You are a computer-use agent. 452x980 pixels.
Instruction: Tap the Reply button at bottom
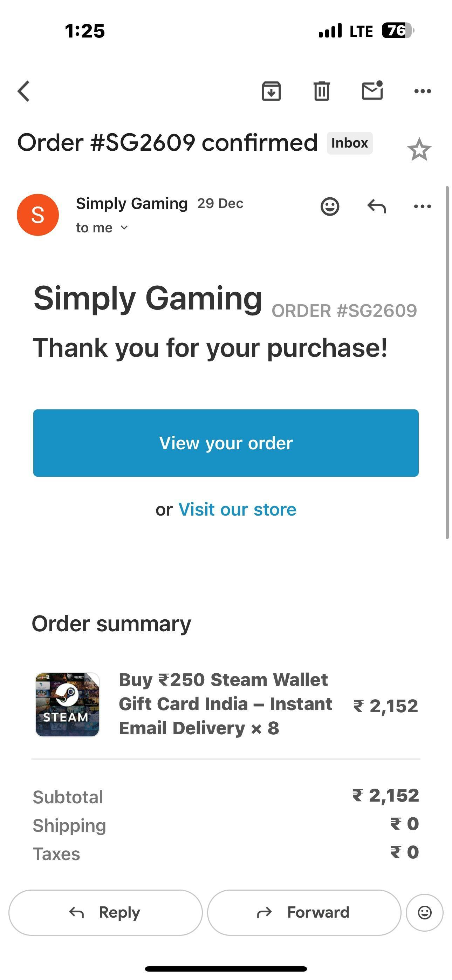tap(105, 913)
